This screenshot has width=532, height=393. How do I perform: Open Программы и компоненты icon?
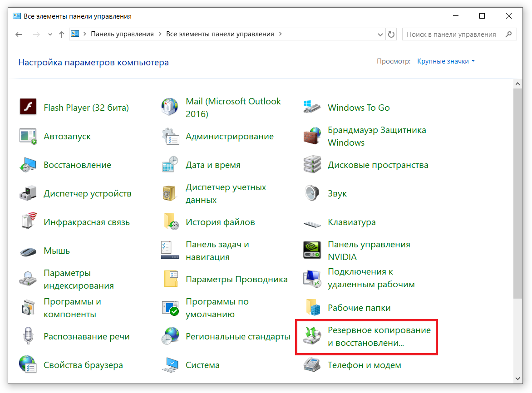28,308
